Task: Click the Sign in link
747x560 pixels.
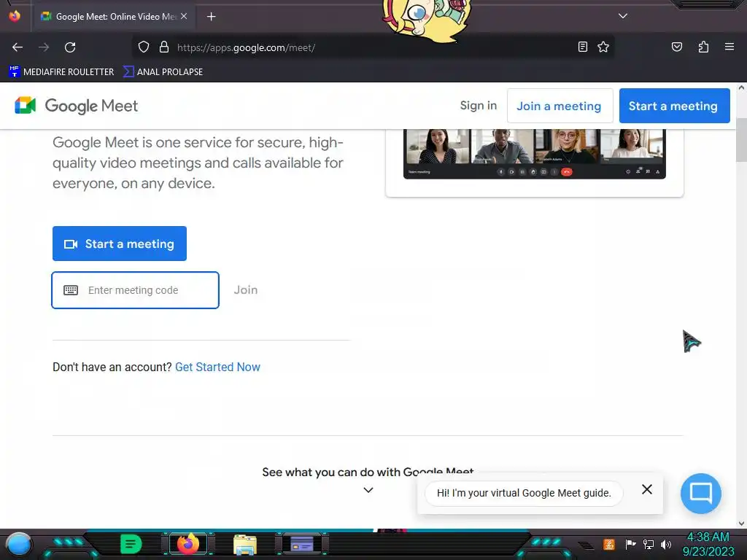Action: tap(479, 106)
